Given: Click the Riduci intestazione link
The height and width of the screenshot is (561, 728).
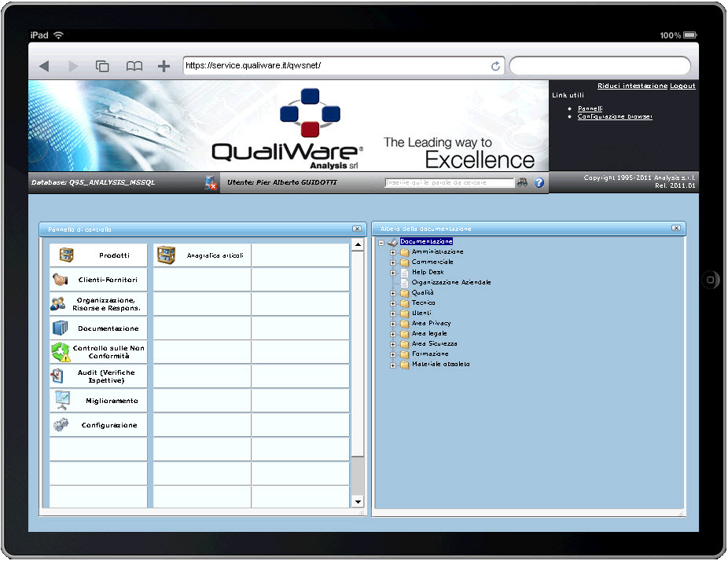Looking at the screenshot, I should (632, 86).
